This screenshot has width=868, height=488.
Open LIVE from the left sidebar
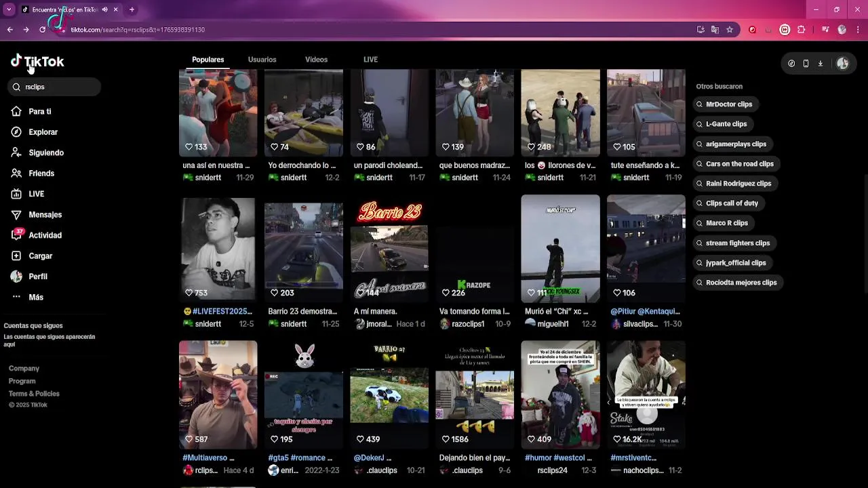coord(28,194)
